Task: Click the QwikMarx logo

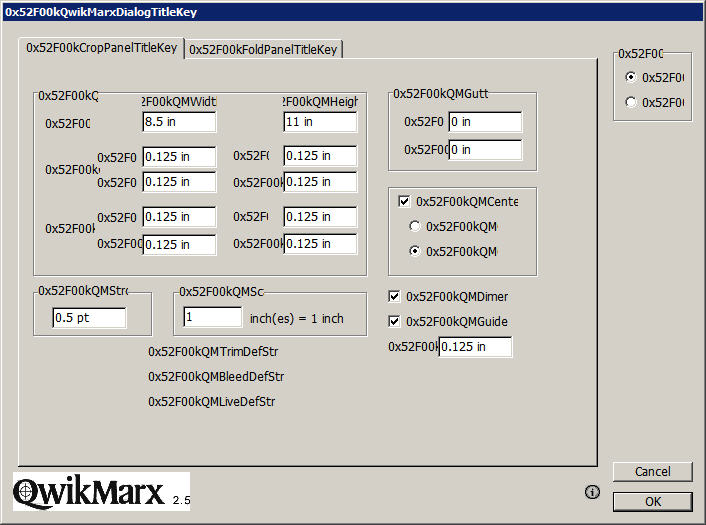Action: [101, 492]
